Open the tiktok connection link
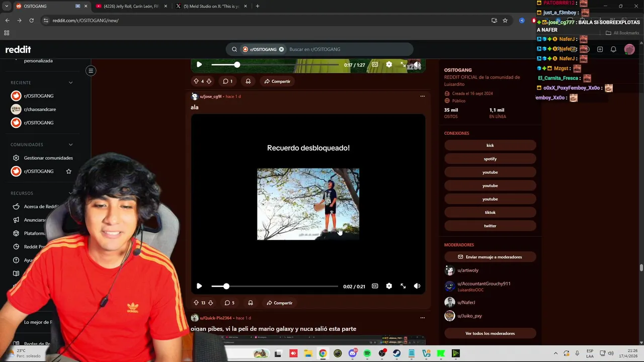Viewport: 644px width, 362px height. (x=490, y=213)
